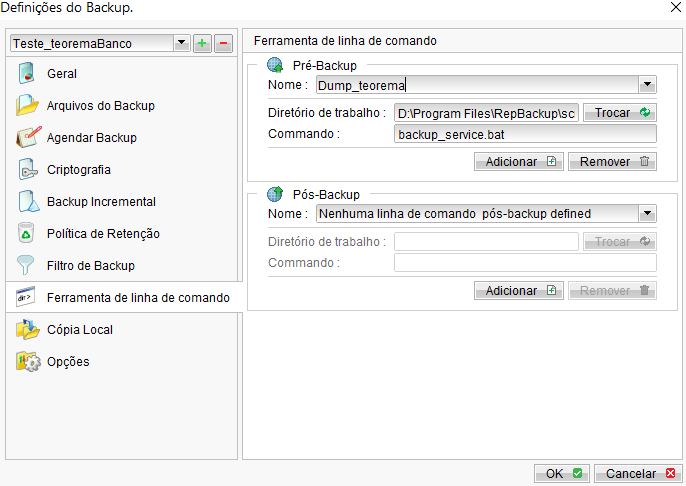The image size is (686, 486).
Task: Add new backup set with green plus
Action: point(202,43)
